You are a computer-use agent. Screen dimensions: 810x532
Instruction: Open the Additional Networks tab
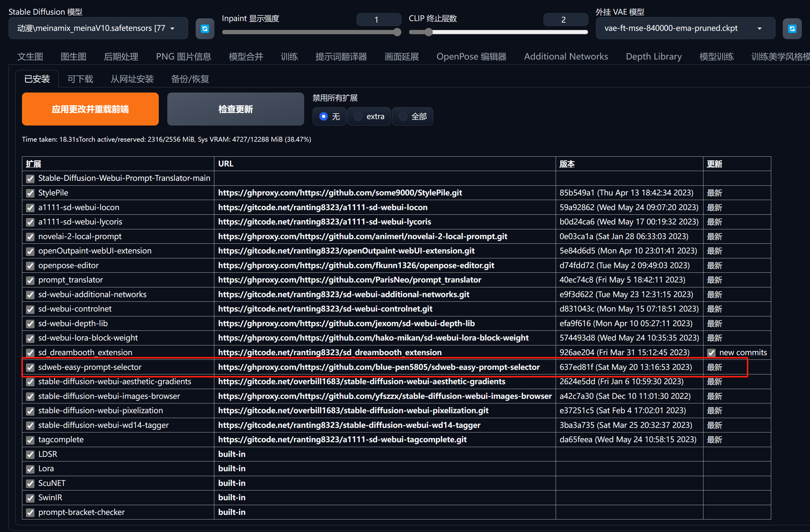pyautogui.click(x=566, y=56)
